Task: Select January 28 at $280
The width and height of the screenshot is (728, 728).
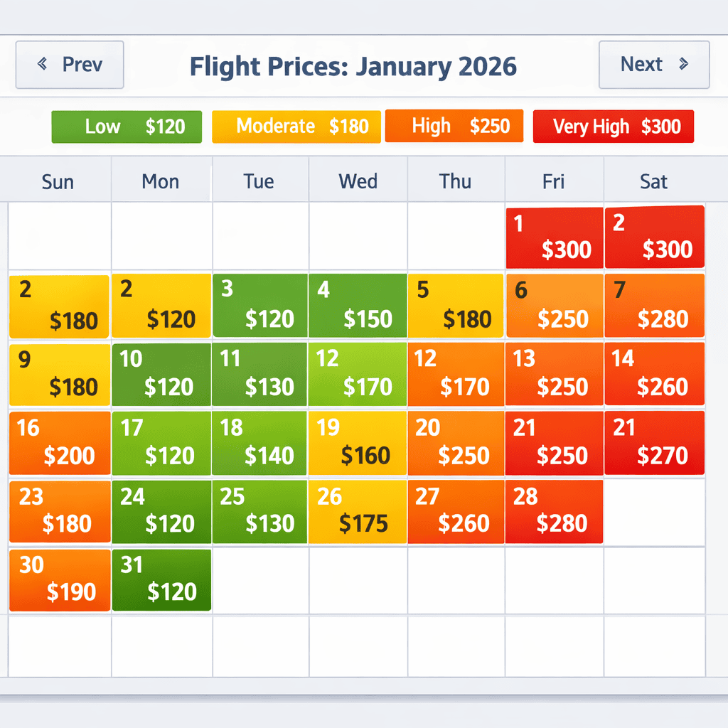Action: click(554, 512)
